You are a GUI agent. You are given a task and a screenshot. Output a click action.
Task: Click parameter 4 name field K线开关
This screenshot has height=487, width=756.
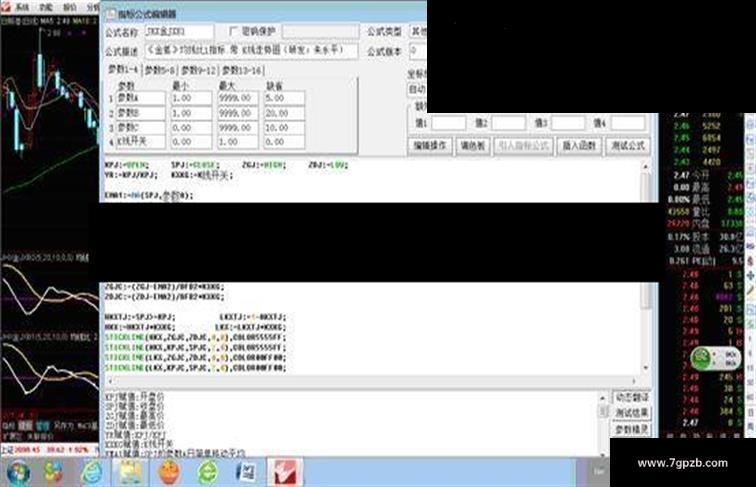pyautogui.click(x=140, y=142)
